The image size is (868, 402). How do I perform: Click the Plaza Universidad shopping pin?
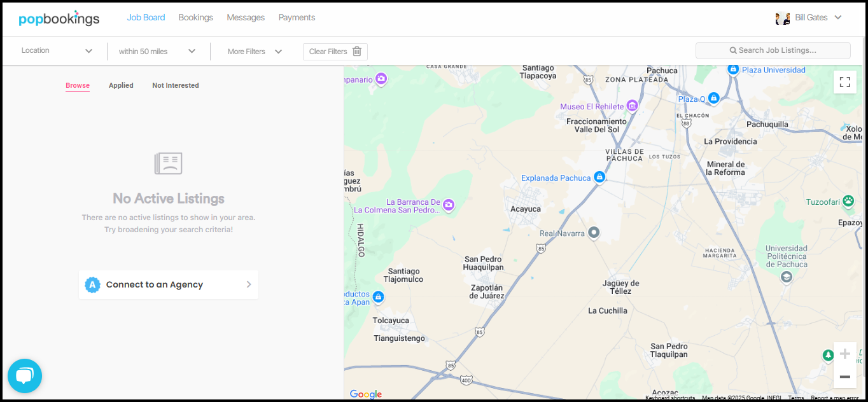[x=733, y=69]
